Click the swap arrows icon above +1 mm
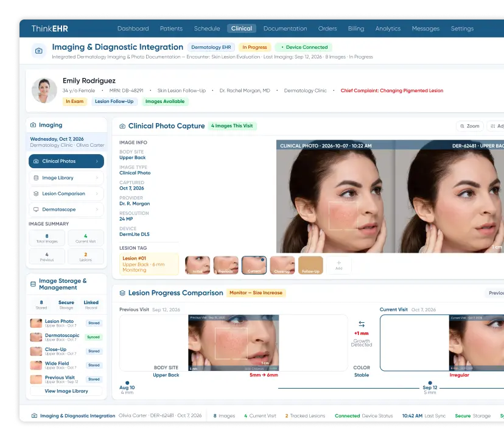Screen dimensions: 504x441 point(362,324)
